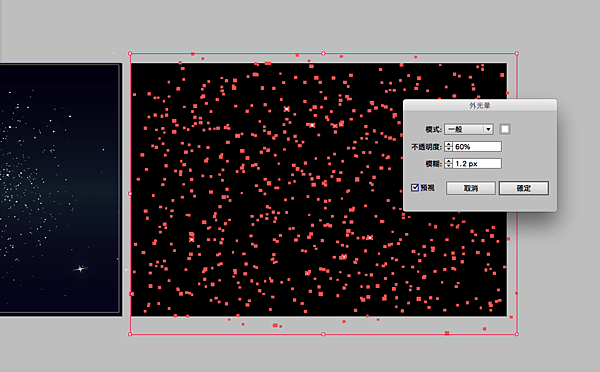Viewport: 600px width, 372px height.
Task: Click the four-point sparkle star in left artwork
Action: coord(80,269)
